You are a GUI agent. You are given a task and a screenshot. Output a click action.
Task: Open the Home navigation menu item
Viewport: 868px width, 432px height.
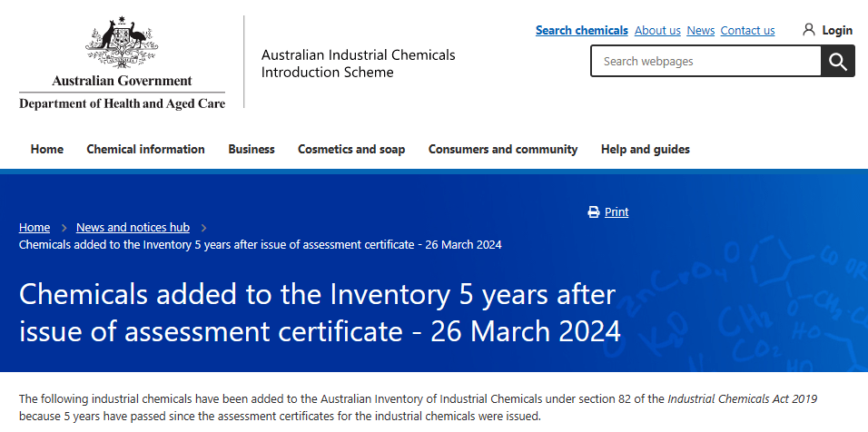[x=47, y=150]
